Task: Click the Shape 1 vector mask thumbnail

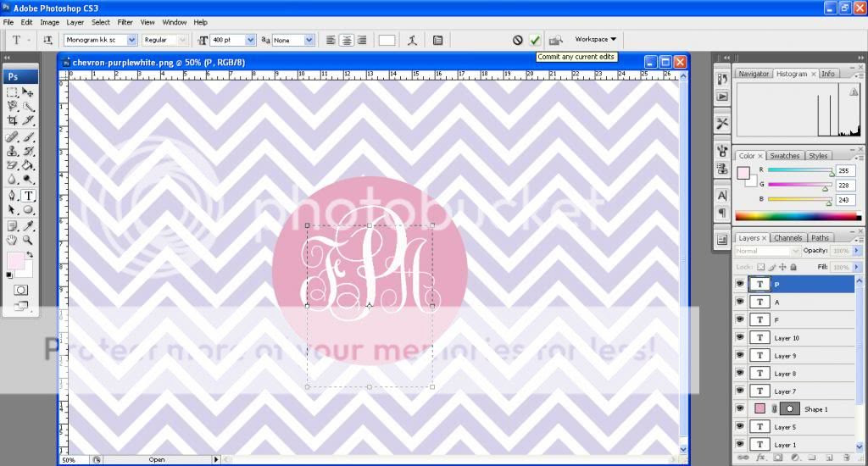Action: pyautogui.click(x=789, y=409)
